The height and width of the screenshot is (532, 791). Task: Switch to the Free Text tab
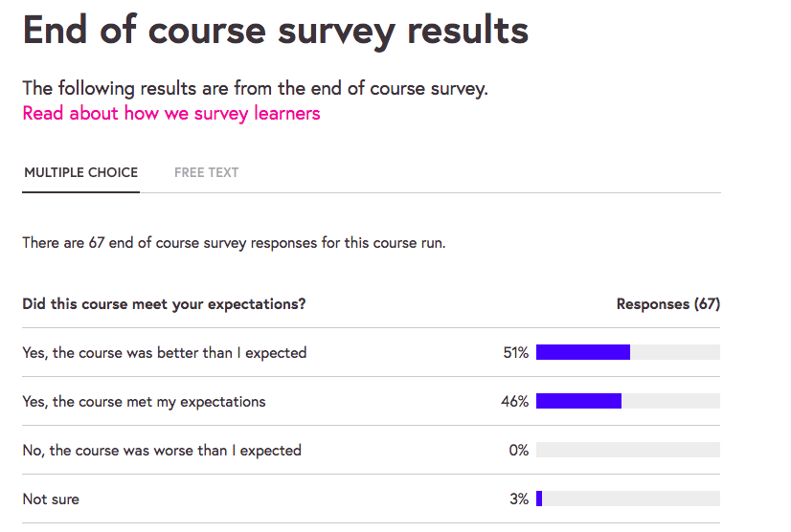point(206,173)
